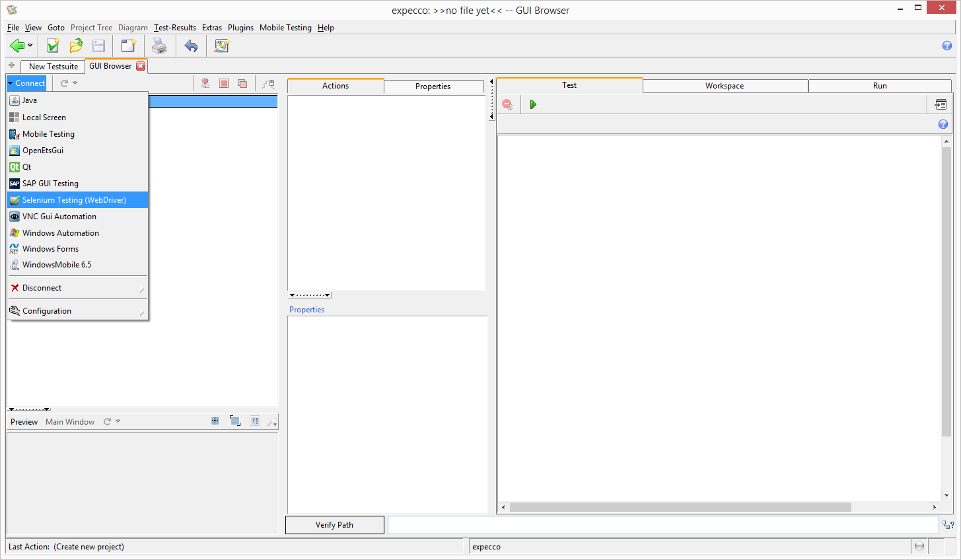Click the magnifier icon in Preview bar
961x560 pixels.
point(271,421)
